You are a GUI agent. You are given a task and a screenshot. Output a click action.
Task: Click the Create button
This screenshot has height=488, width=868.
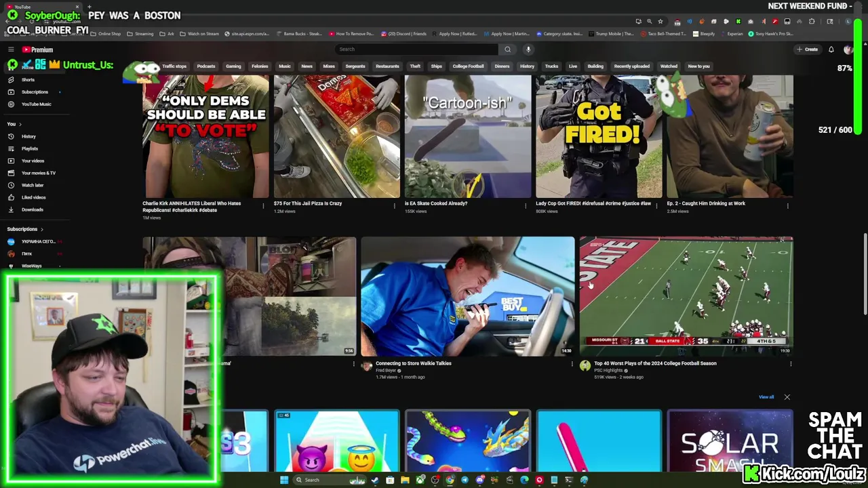tap(807, 49)
